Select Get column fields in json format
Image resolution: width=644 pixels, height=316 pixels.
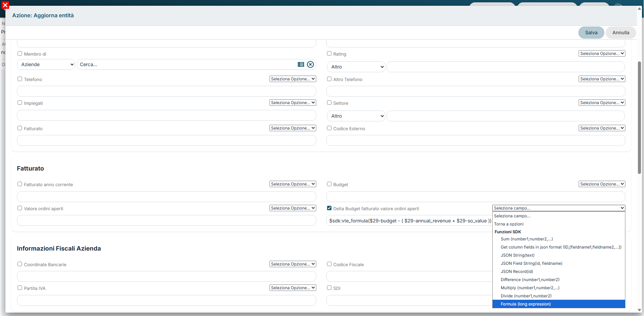tap(559, 247)
